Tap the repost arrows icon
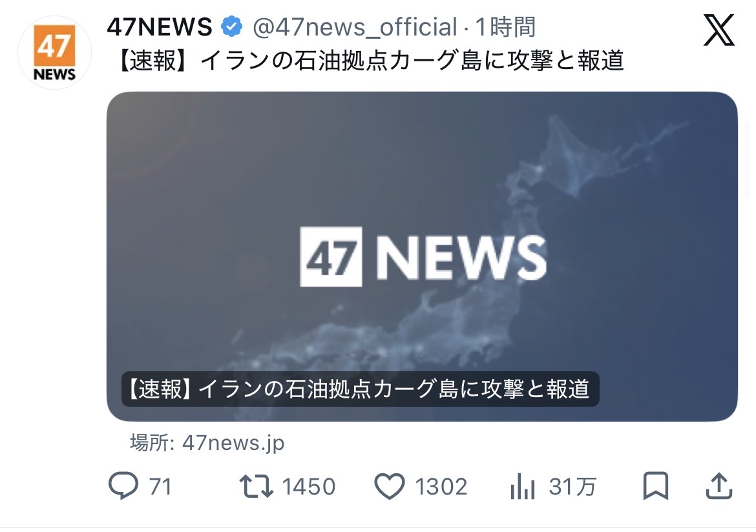 (257, 486)
